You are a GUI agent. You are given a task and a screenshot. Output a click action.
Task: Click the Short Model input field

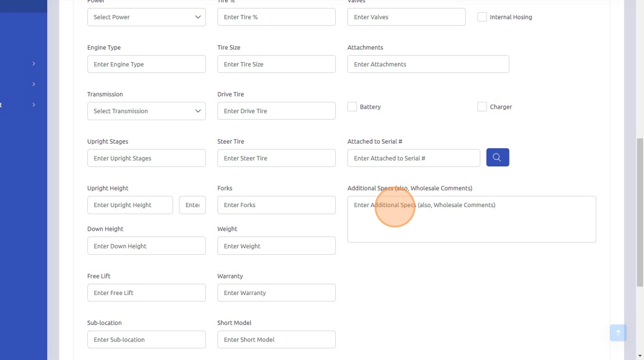276,340
